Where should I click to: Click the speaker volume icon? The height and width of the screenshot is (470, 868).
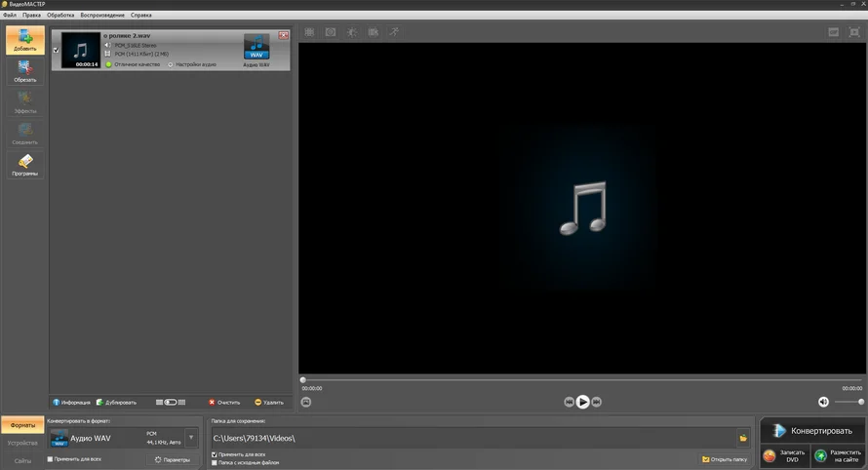click(x=823, y=402)
